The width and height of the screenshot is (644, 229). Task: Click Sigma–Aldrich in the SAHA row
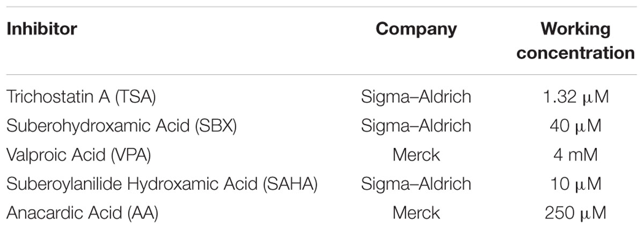click(416, 184)
